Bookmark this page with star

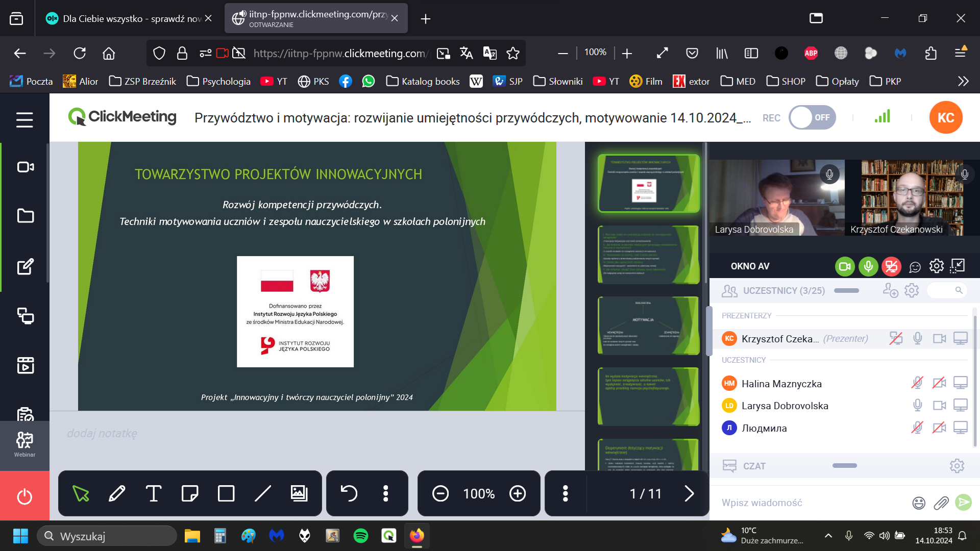click(513, 53)
